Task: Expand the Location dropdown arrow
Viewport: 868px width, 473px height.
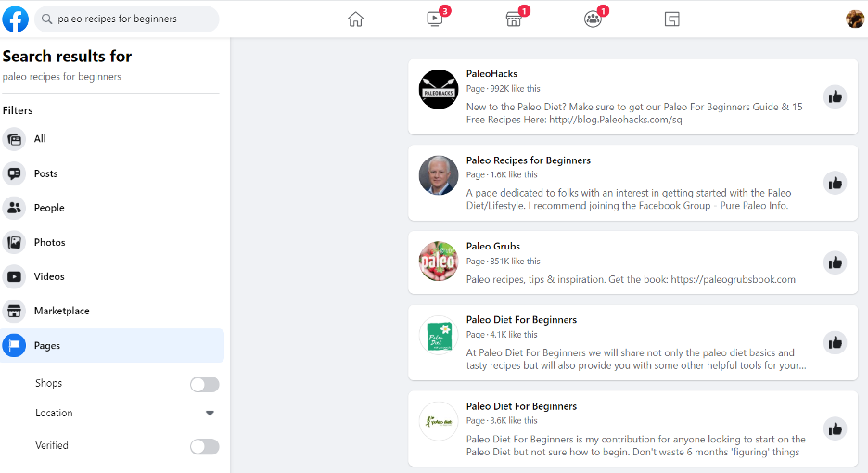Action: 210,414
